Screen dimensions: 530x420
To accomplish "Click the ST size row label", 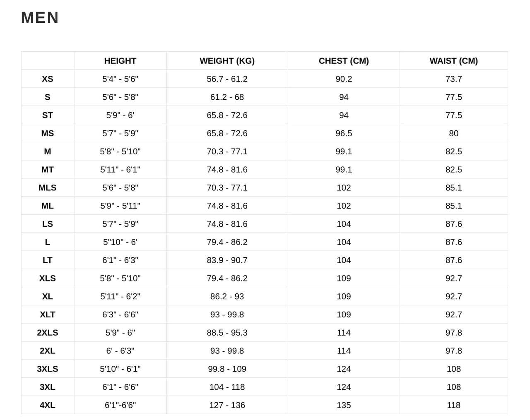I will pyautogui.click(x=48, y=115).
